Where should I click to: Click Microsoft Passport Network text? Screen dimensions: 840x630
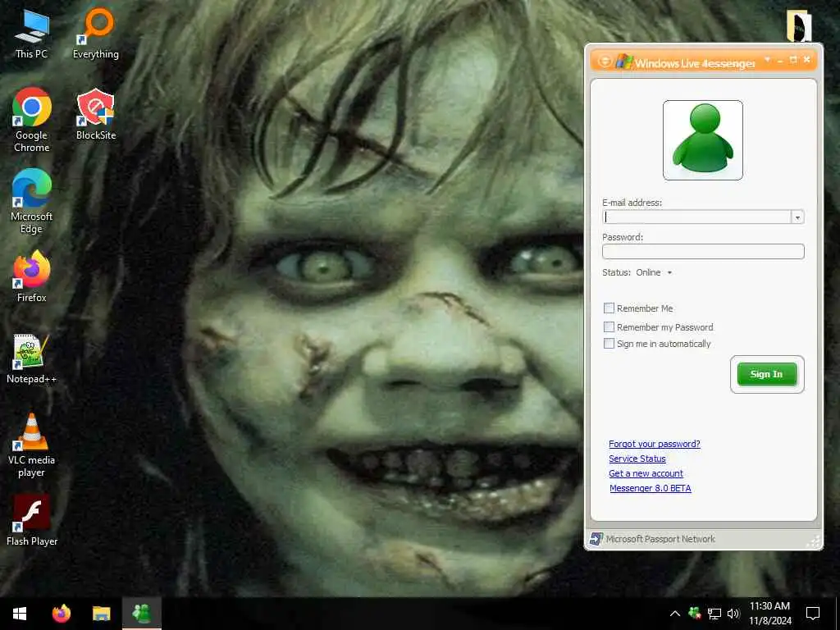pos(660,539)
